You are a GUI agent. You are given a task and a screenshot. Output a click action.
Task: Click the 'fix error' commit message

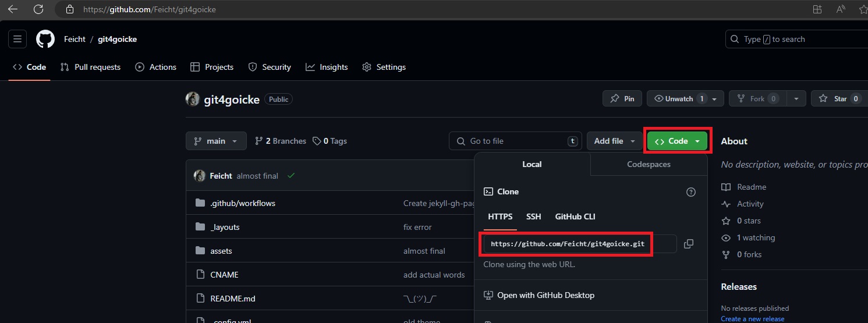point(417,227)
